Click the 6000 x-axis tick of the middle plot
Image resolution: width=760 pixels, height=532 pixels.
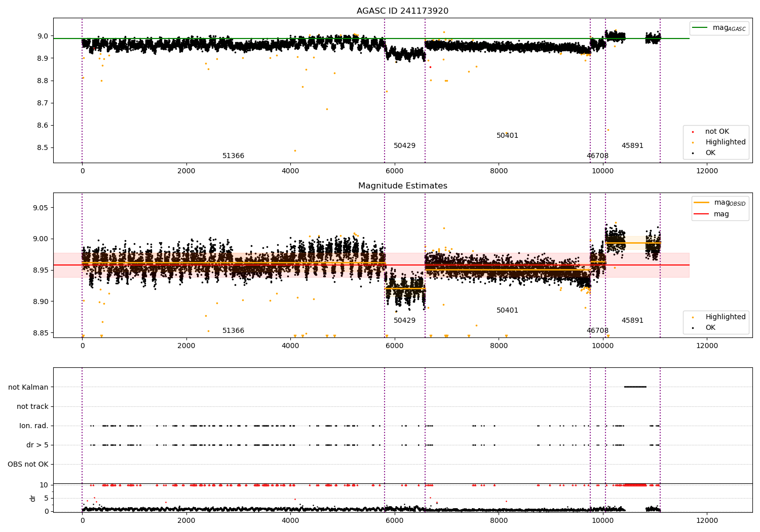coord(394,346)
